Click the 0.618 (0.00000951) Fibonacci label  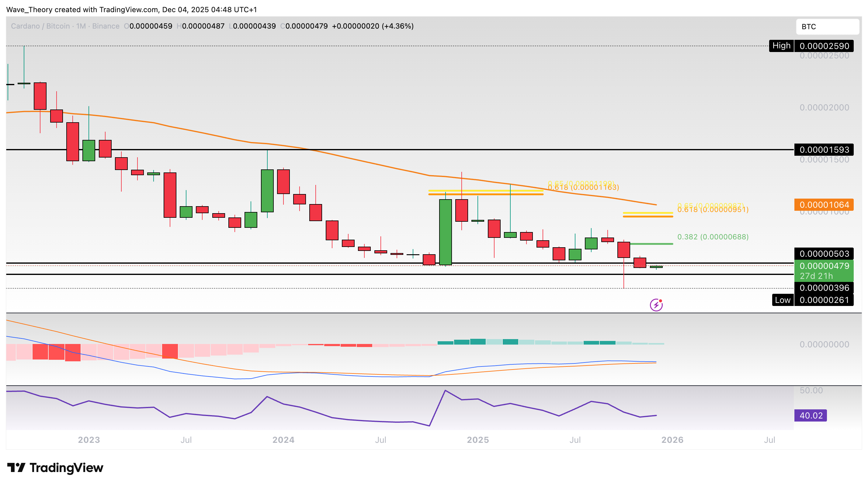pos(713,210)
